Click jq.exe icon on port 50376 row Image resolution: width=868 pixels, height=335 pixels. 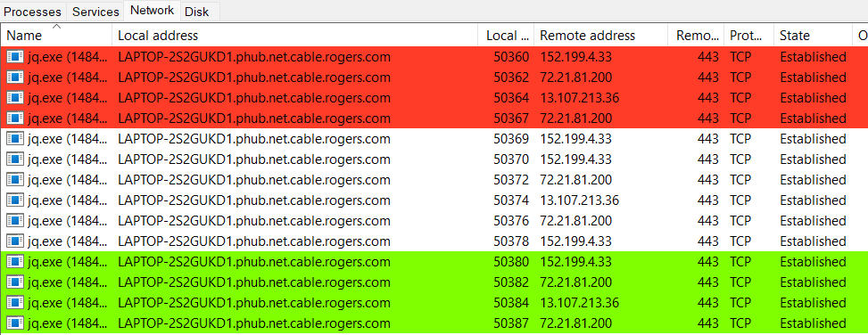15,221
